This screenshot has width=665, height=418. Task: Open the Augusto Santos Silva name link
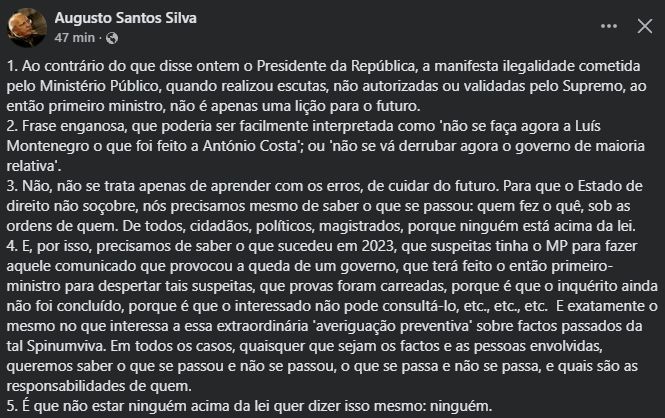[x=126, y=18]
